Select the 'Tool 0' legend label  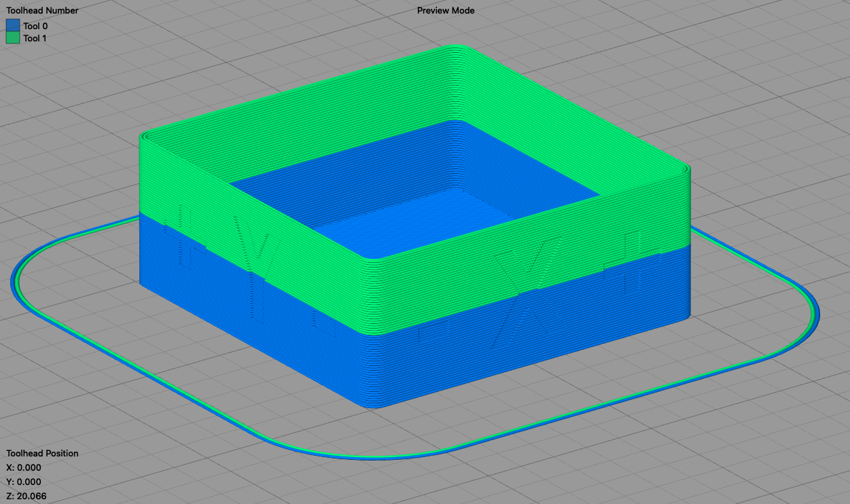click(35, 26)
